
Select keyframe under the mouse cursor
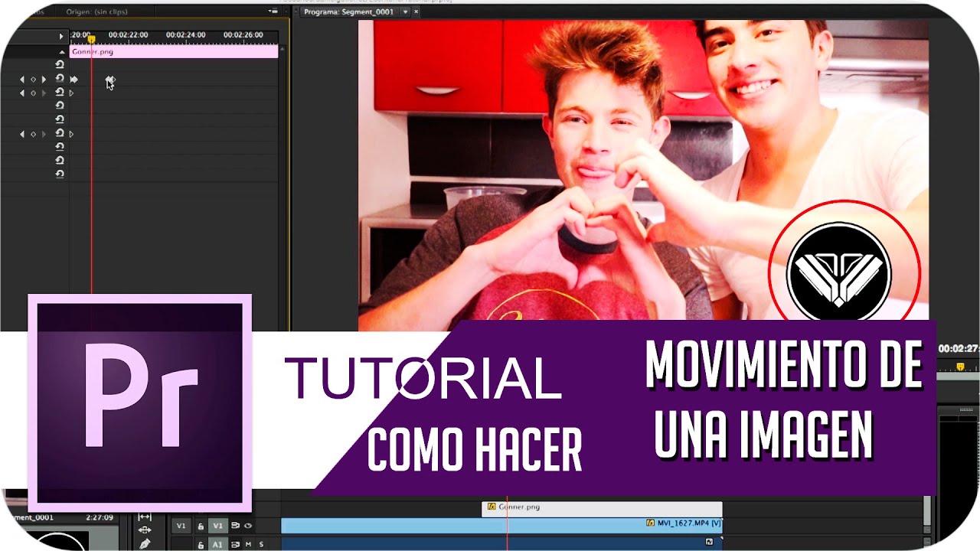(x=109, y=80)
